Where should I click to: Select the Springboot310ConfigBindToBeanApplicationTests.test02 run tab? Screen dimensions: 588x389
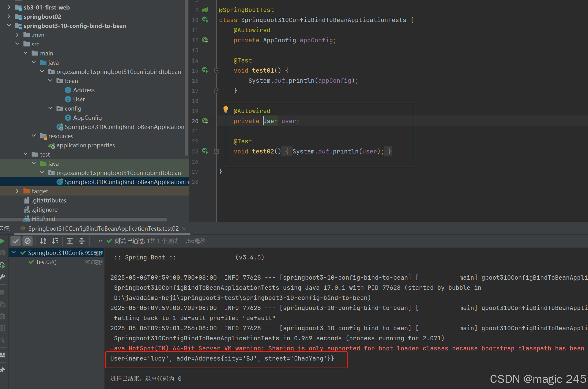pyautogui.click(x=103, y=229)
